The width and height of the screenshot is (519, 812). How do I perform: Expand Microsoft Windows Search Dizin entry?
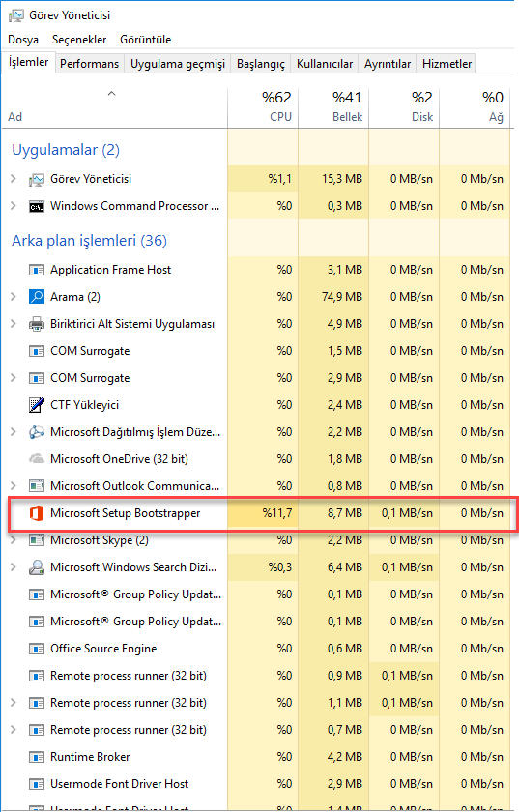[14, 567]
